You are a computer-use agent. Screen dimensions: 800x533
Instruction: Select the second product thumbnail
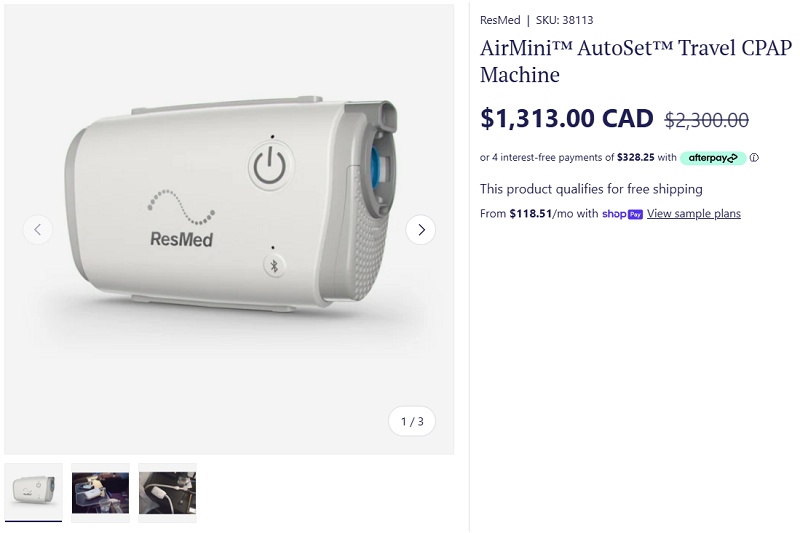(x=100, y=492)
